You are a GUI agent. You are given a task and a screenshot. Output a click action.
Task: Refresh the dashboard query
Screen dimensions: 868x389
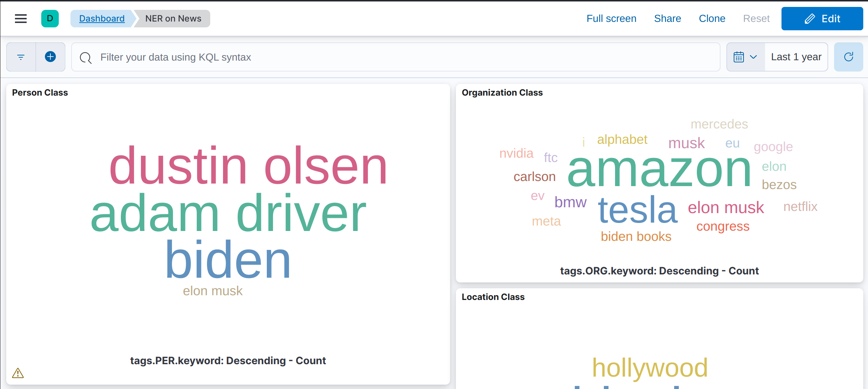tap(849, 57)
